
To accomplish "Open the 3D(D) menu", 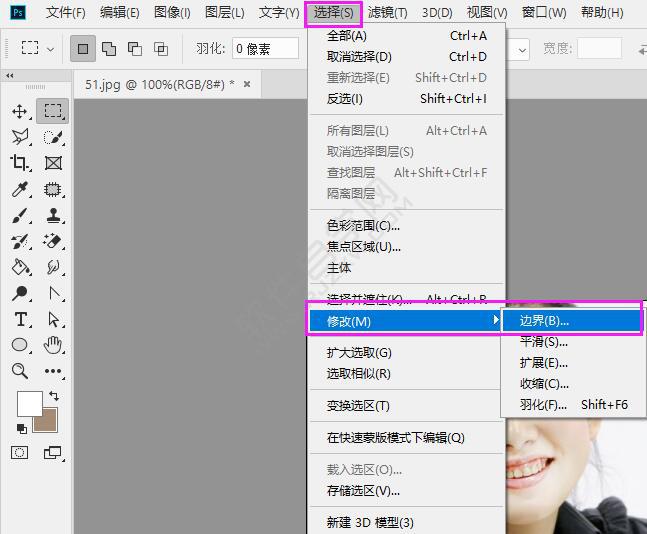I will click(437, 12).
